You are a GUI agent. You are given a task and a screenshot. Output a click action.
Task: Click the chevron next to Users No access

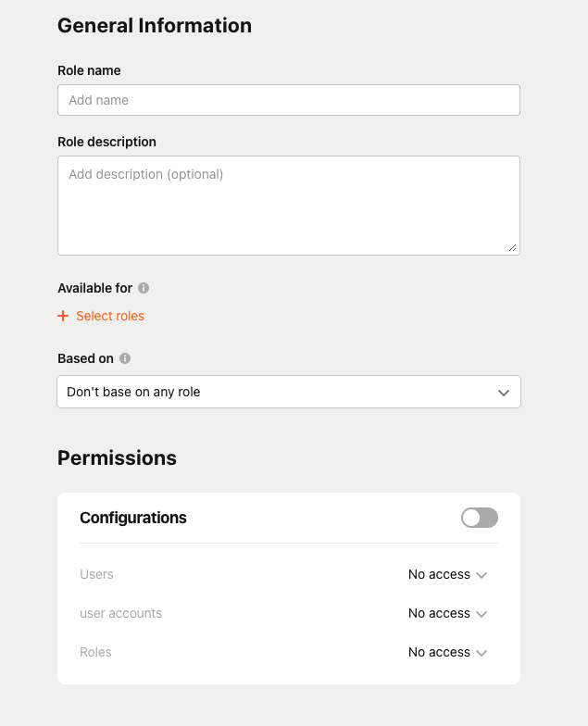482,576
